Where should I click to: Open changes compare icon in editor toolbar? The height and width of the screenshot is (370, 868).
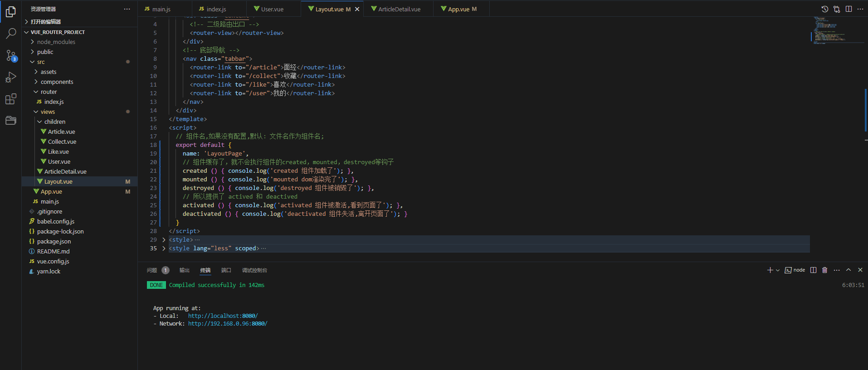pos(837,9)
